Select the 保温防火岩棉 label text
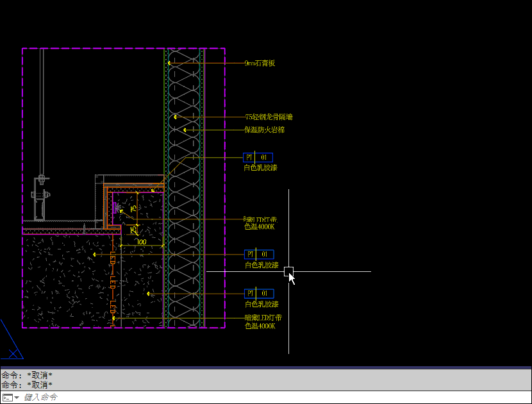 pyautogui.click(x=264, y=130)
